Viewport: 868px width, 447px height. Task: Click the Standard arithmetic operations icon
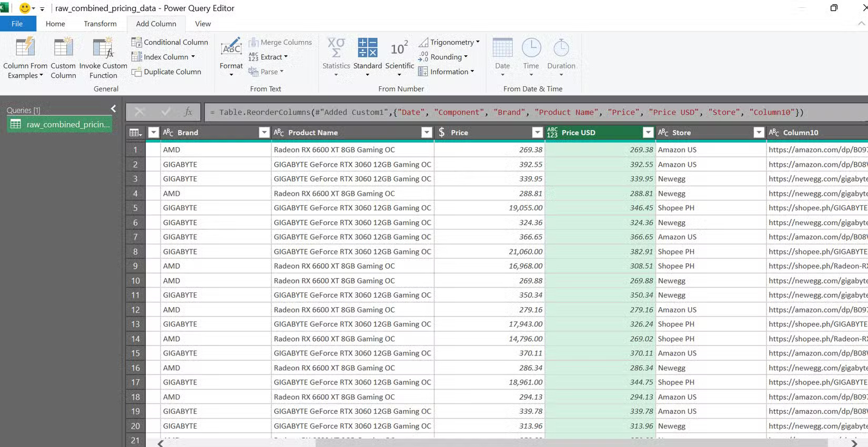(367, 48)
